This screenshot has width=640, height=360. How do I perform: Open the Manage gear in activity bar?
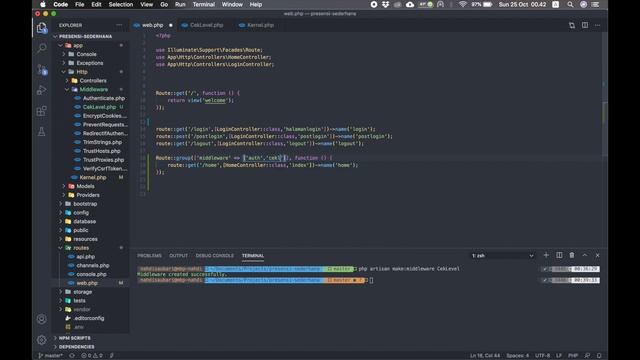tap(42, 340)
